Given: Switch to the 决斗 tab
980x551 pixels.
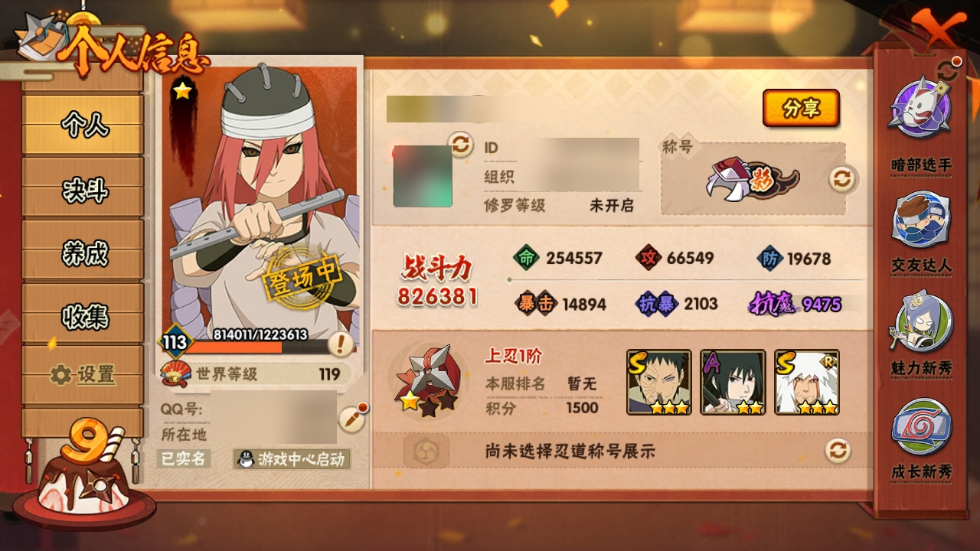Looking at the screenshot, I should click(x=83, y=188).
